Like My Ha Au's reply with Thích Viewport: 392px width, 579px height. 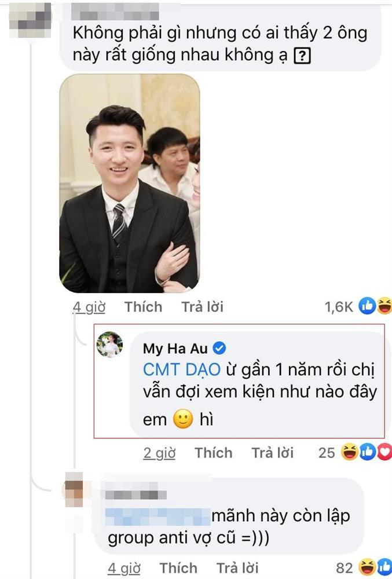(x=213, y=453)
